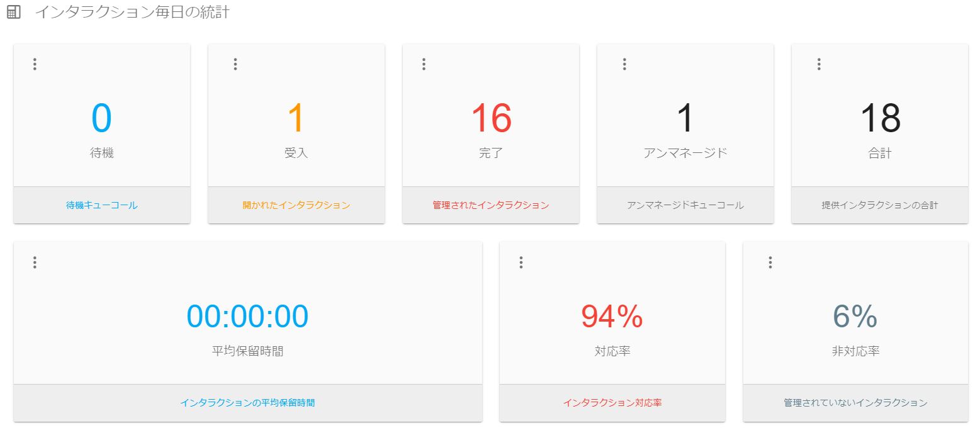Screen dimensions: 980x428
Task: Click the 管理されたインタラクション footer link
Action: [x=491, y=205]
